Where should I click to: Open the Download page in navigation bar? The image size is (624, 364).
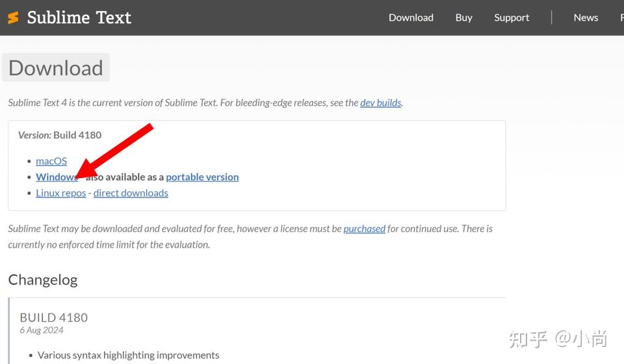point(411,18)
